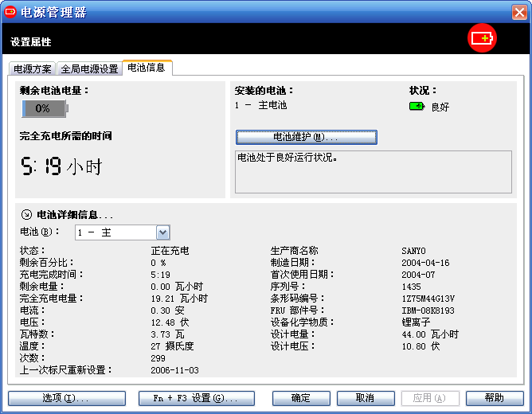532x414 pixels.
Task: Close the 电源管理器 window
Action: (518, 12)
